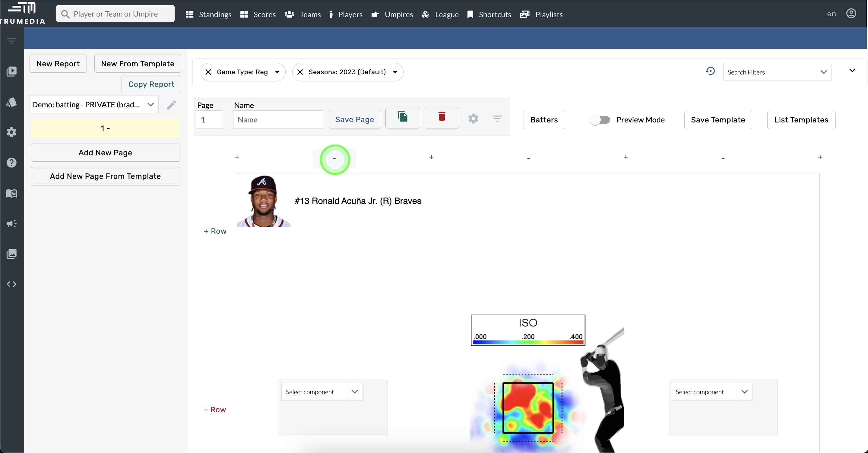Open left Select component dropdown
The image size is (868, 453).
(x=355, y=392)
